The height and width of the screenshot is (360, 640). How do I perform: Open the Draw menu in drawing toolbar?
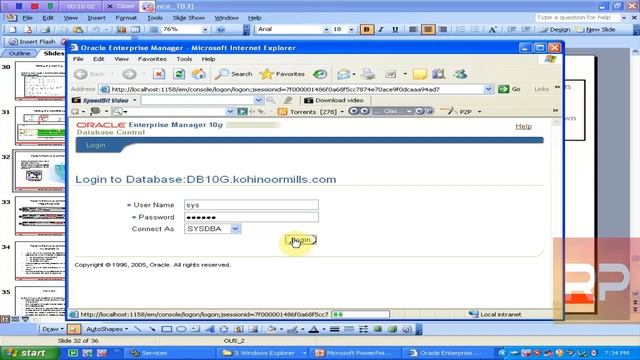click(x=52, y=329)
